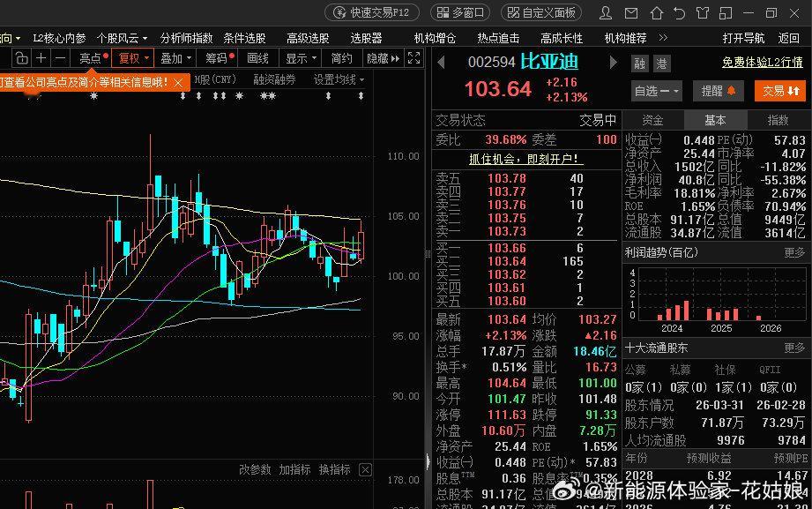Select the 公募 holder tab

[636, 370]
